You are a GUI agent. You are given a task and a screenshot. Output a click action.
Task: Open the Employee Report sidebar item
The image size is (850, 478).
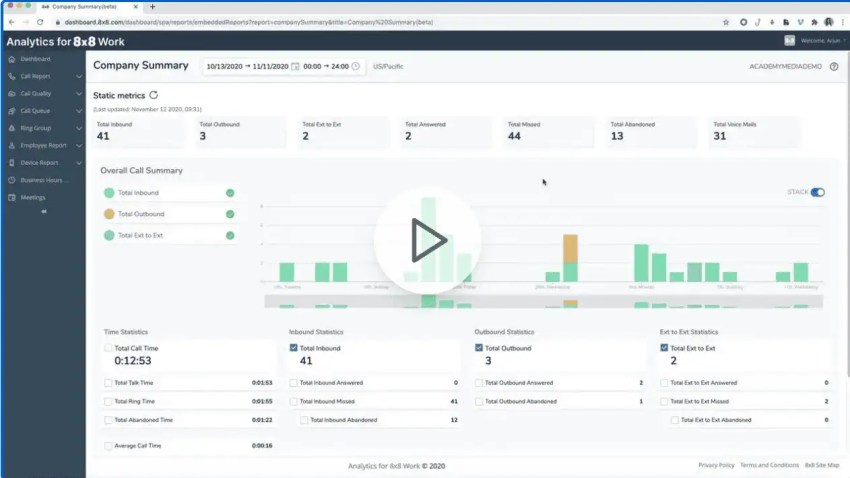click(x=43, y=146)
